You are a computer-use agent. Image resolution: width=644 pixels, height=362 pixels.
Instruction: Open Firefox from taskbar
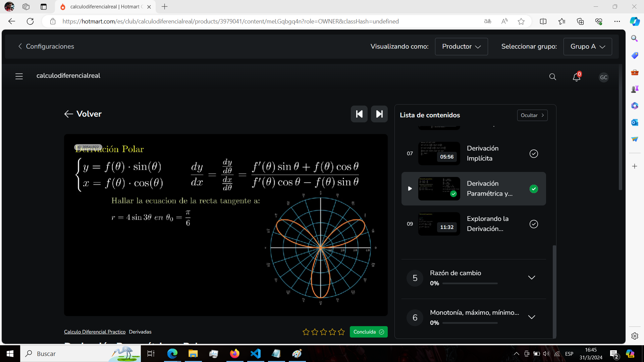[x=235, y=354]
